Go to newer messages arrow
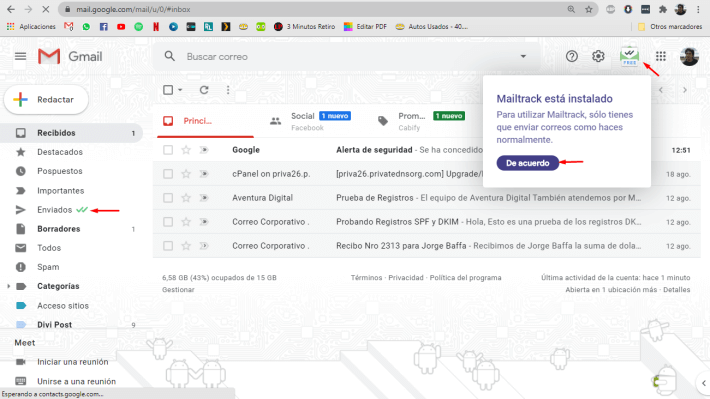Viewport: 710px width, 399px height. click(x=661, y=90)
